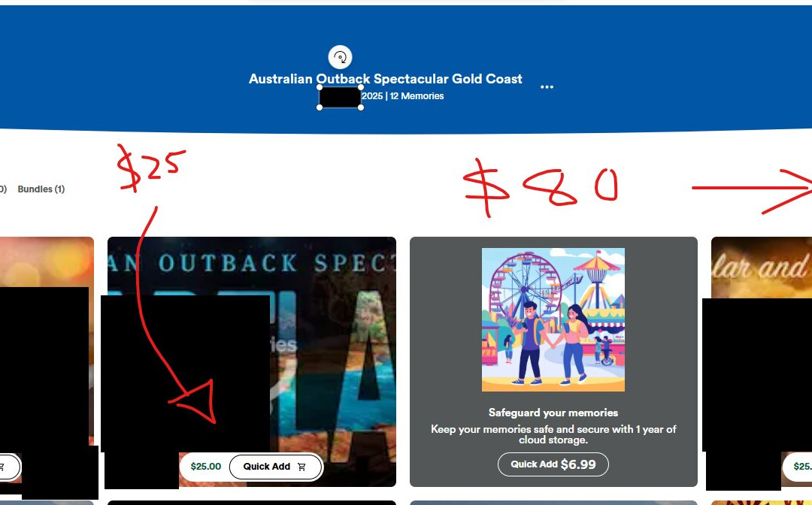Add cloud storage with Quick Add $6.99
The width and height of the screenshot is (812, 505).
pyautogui.click(x=553, y=464)
